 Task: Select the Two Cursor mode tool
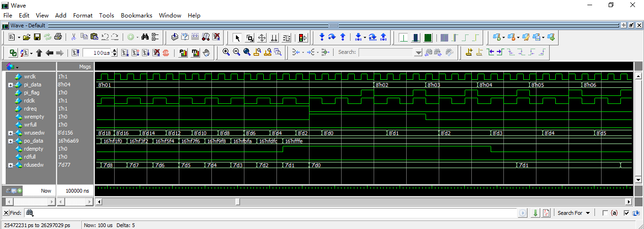point(274,38)
